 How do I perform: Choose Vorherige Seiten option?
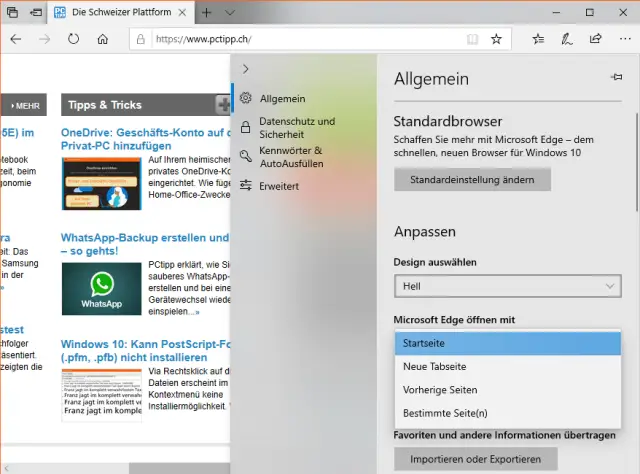pyautogui.click(x=508, y=390)
